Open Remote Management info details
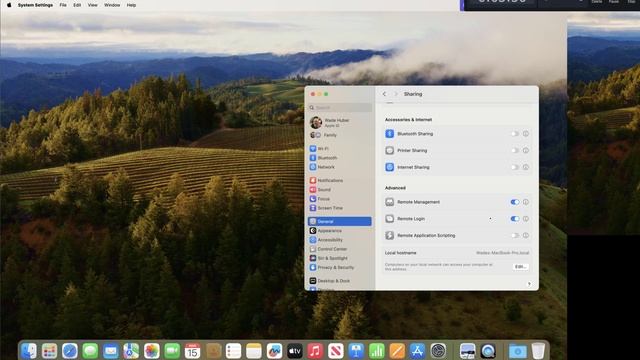 526,202
